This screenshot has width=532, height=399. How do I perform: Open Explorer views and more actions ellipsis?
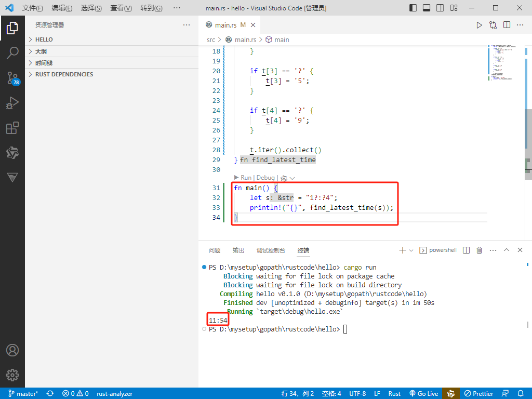[187, 25]
